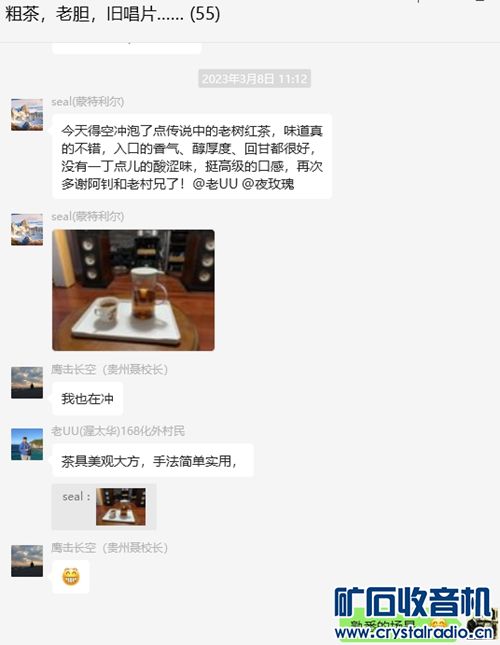500x645 pixels.
Task: Click sender name seal(蒙特利尔) above the photo
Action: click(x=88, y=216)
